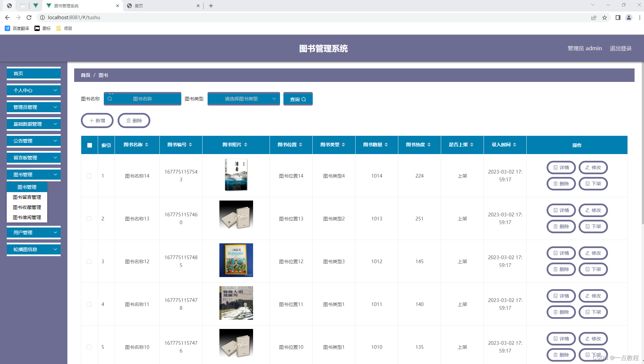Check the select-all checkbox in the table header

coord(89,145)
